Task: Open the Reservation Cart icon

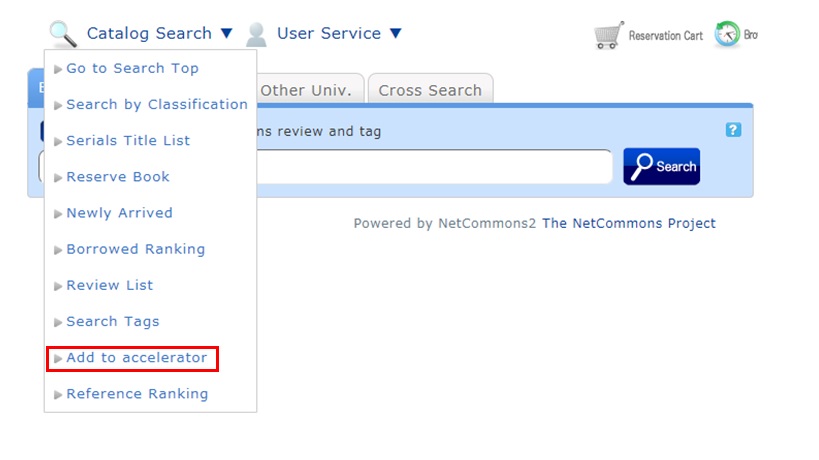Action: [608, 35]
